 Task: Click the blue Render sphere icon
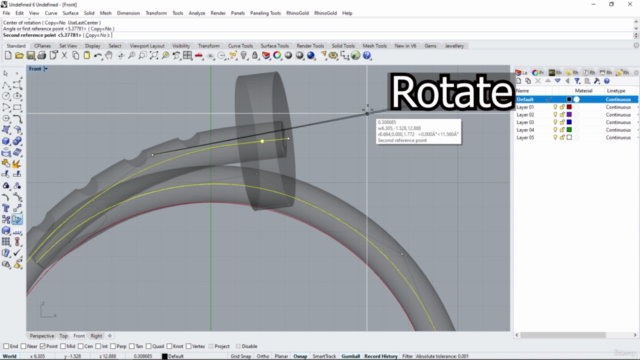311,56
